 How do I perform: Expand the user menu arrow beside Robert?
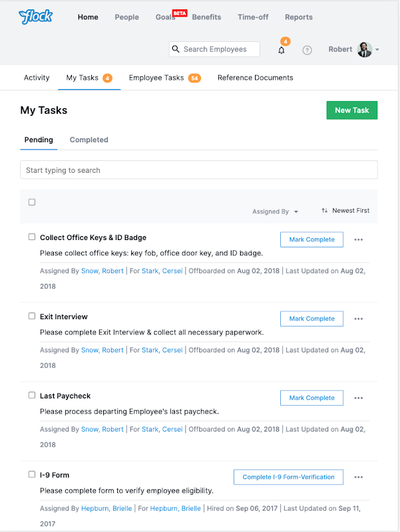(x=377, y=50)
